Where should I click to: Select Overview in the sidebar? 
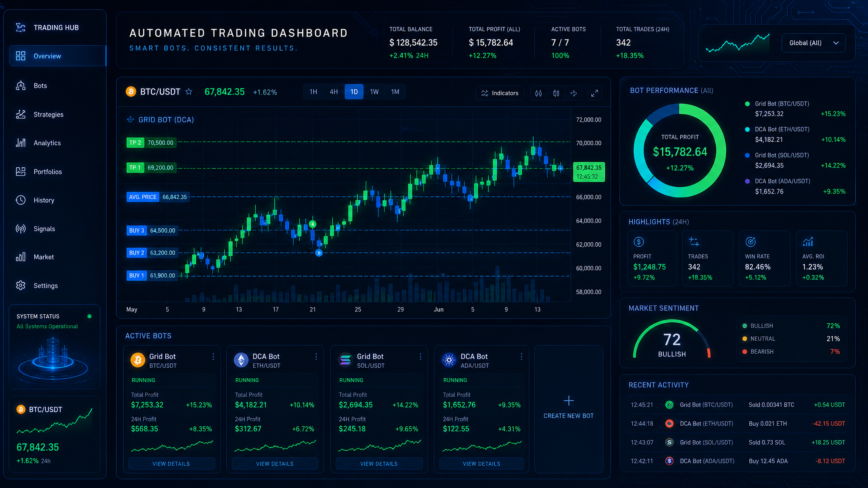[x=57, y=56]
